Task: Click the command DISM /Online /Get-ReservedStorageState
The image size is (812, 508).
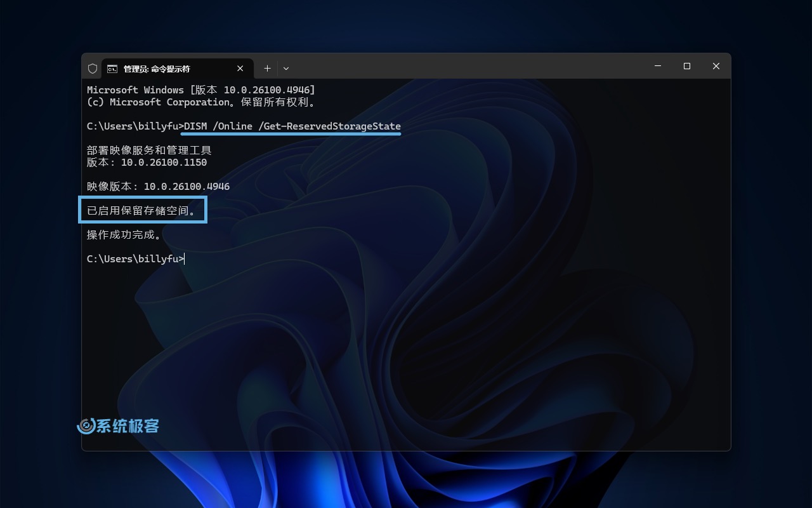Action: coord(292,126)
